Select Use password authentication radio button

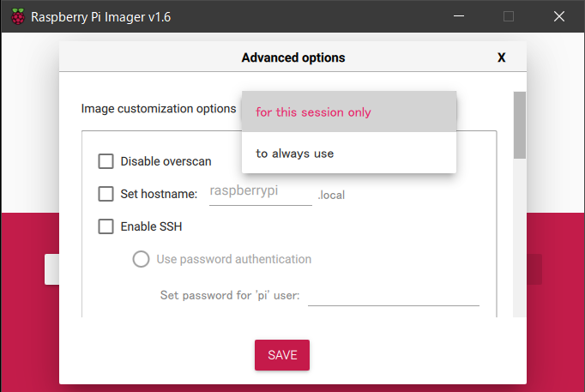[141, 259]
